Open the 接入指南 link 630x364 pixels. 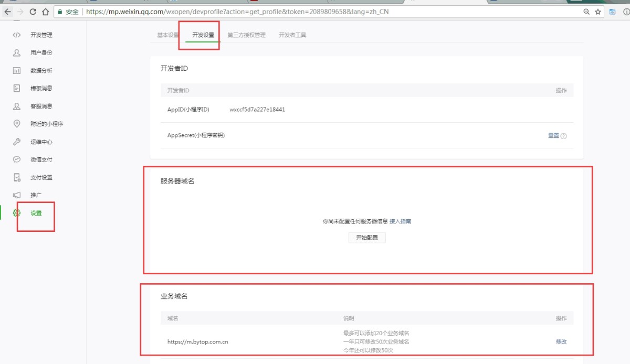click(400, 221)
